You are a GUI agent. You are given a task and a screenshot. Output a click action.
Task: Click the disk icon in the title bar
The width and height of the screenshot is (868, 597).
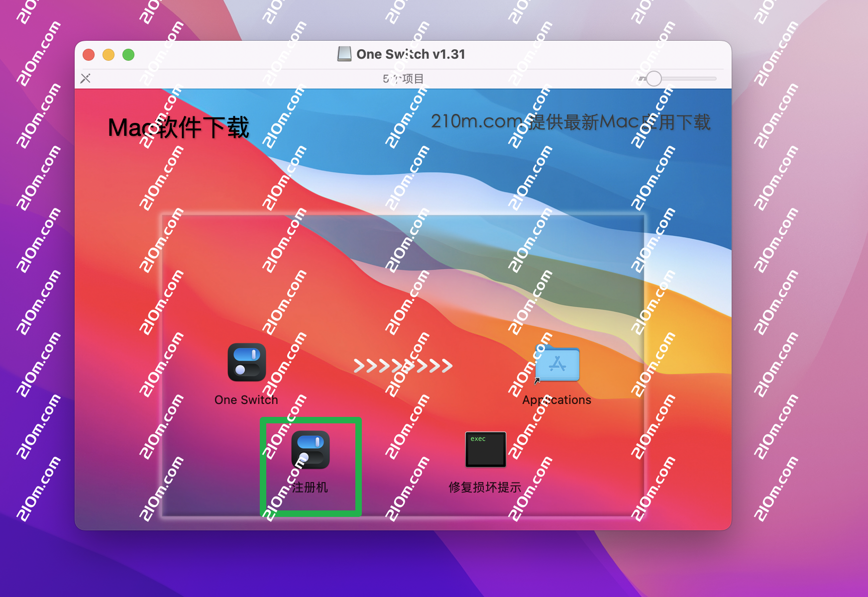tap(344, 54)
